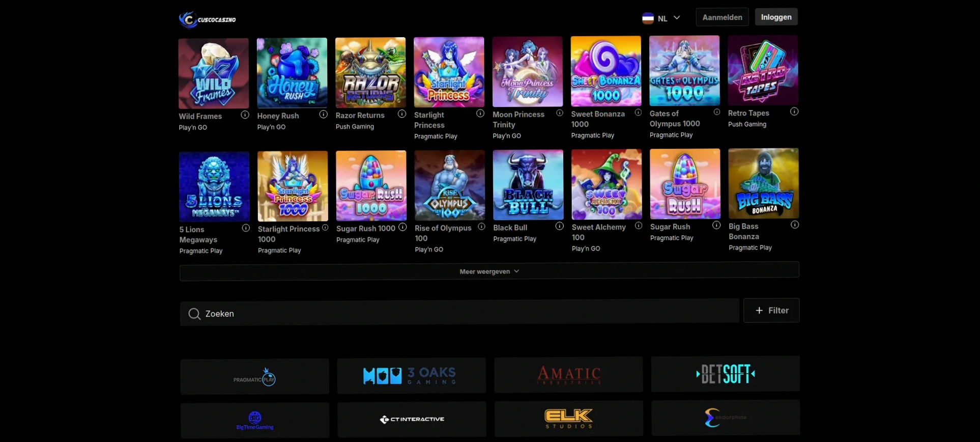Show info for Moon Princess Trinity
The image size is (980, 442).
click(x=559, y=113)
